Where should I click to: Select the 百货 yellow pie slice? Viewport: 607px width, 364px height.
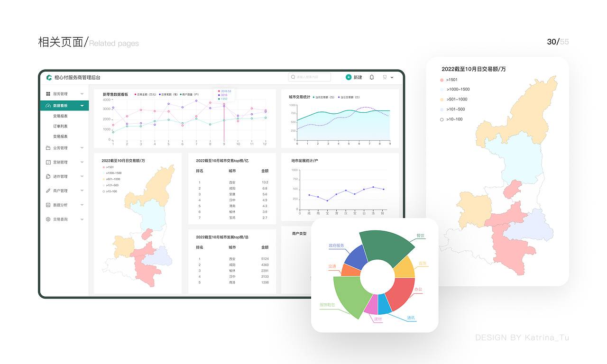tap(405, 268)
